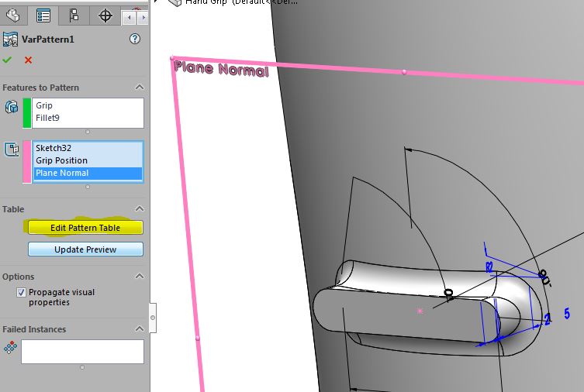Click the pink reference selection color bar
Image resolution: width=584 pixels, height=392 pixels.
pos(27,162)
